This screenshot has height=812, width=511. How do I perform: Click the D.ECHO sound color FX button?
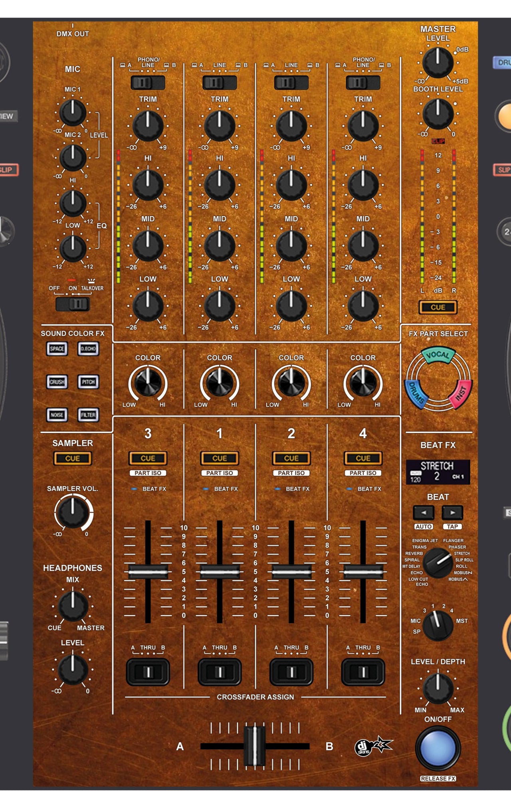pyautogui.click(x=88, y=349)
